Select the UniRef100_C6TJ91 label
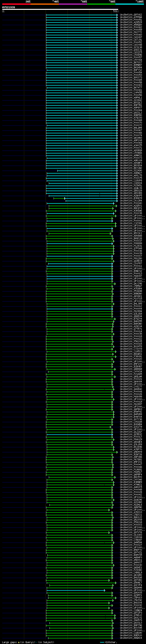The image size is (146, 644). pos(131,40)
